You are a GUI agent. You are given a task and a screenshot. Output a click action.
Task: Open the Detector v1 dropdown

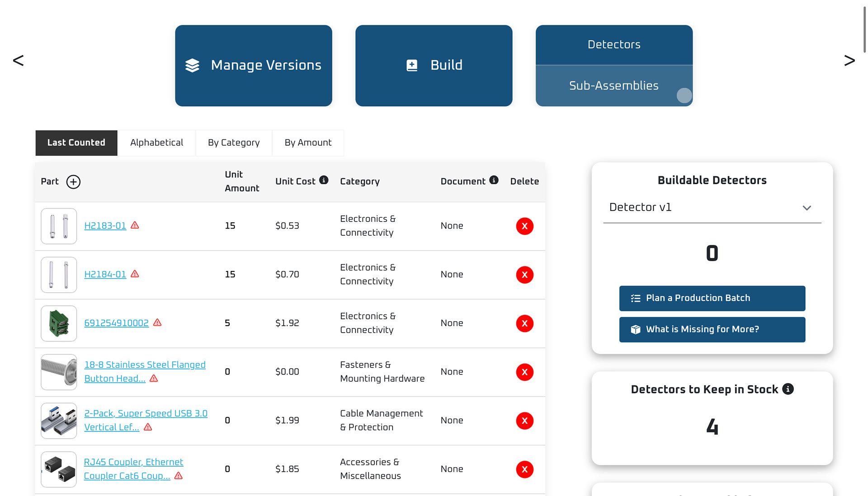click(712, 207)
